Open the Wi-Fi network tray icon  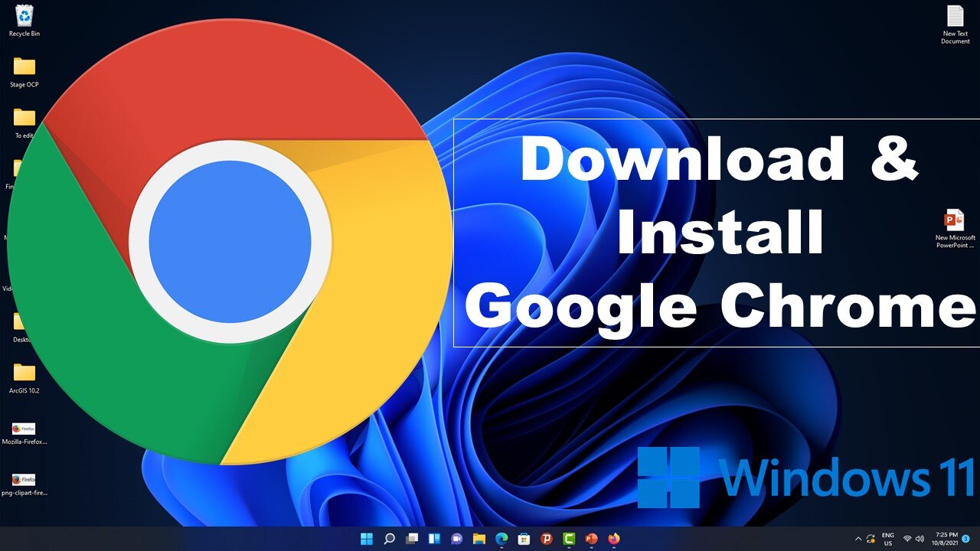pyautogui.click(x=907, y=539)
